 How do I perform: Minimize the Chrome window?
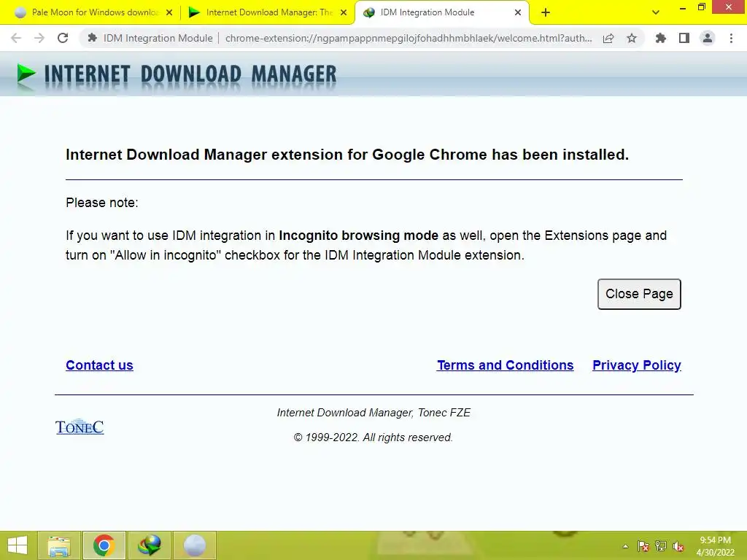683,7
